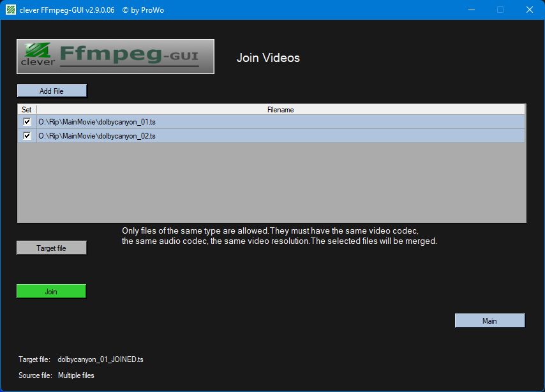Uncheck the dolbycanyon_01.ts Set checkbox
This screenshot has height=392, width=545.
tap(27, 121)
